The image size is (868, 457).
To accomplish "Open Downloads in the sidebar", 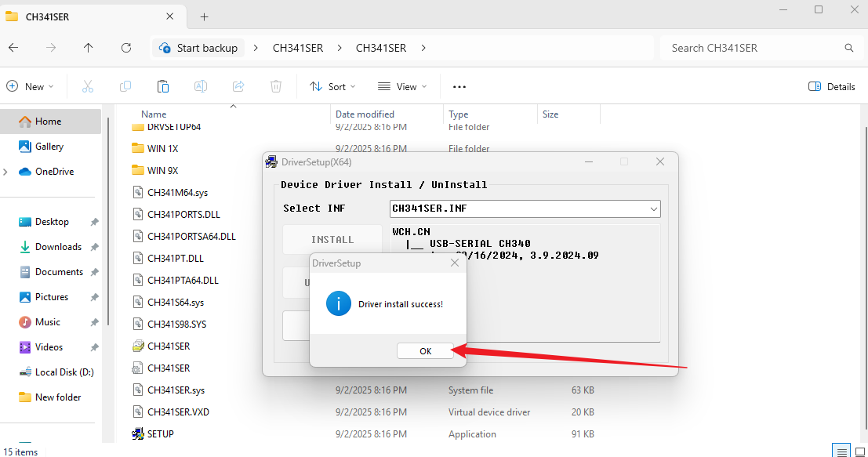I will 58,247.
